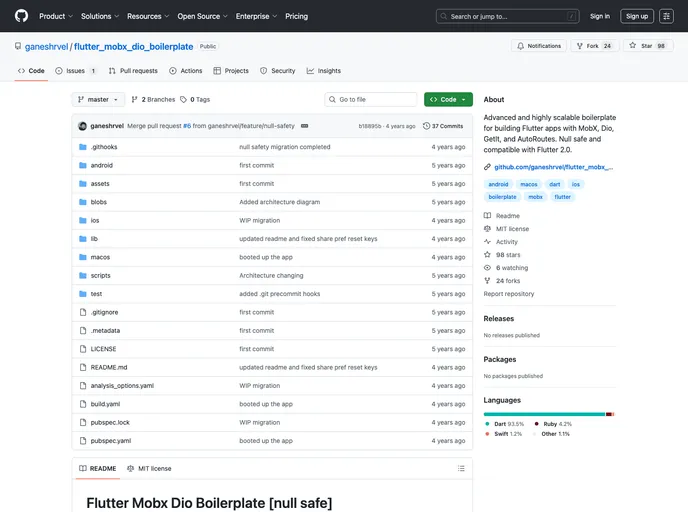This screenshot has width=688, height=512.
Task: Open the analysis_options.yaml file icon
Action: click(82, 386)
